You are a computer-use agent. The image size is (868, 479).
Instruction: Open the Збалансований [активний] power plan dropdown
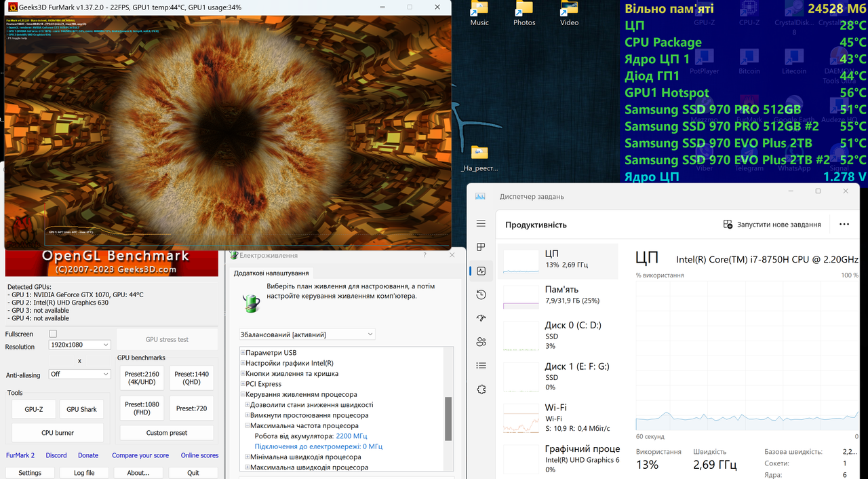pyautogui.click(x=307, y=334)
